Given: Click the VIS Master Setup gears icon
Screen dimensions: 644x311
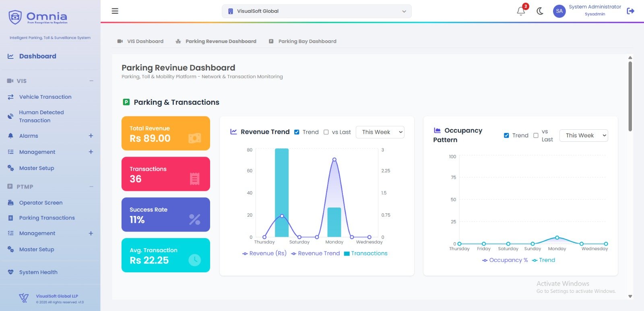Looking at the screenshot, I should [10, 168].
